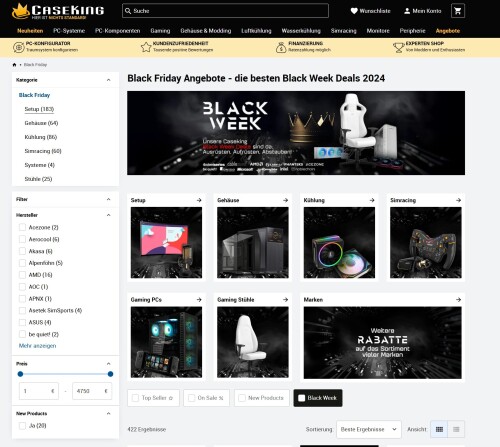500x447 pixels.
Task: Click the arrow on the Simracing card
Action: click(x=458, y=200)
